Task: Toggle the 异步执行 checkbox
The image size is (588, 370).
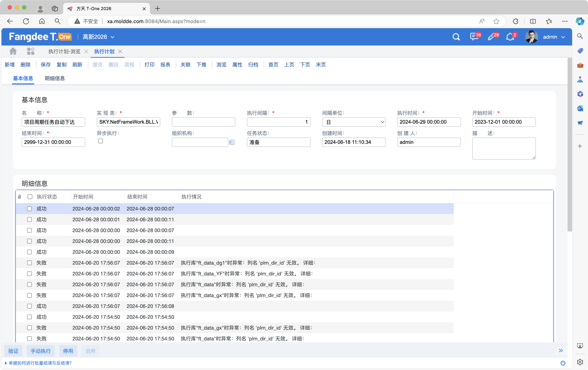Action: click(x=100, y=141)
